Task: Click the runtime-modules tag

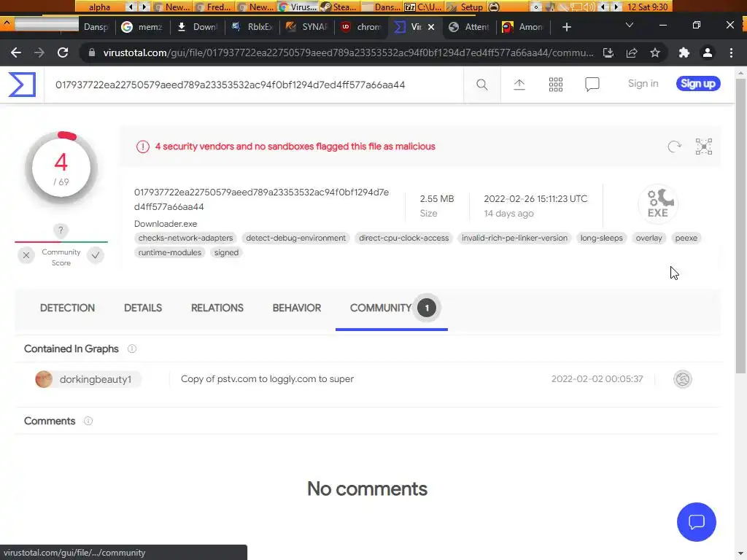Action: point(169,252)
